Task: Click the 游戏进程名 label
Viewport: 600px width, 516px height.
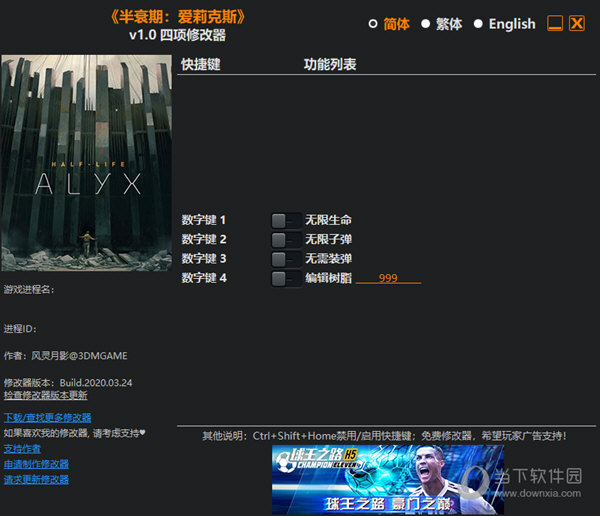Action: pos(29,290)
